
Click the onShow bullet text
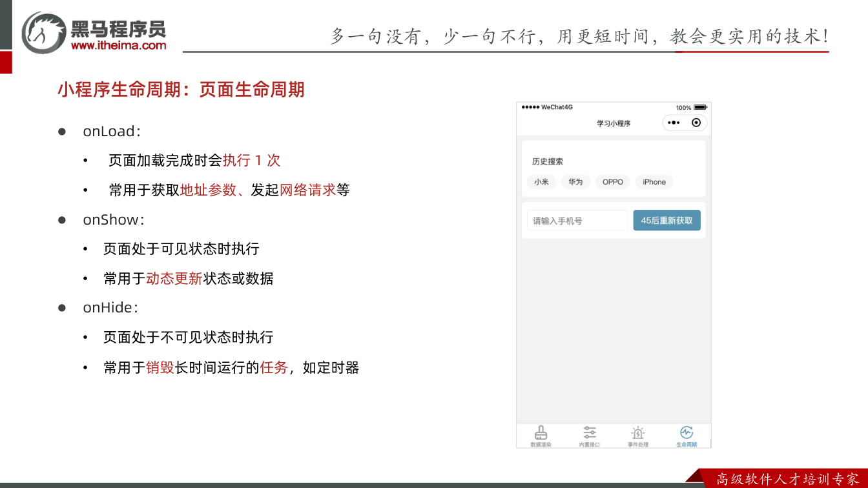point(114,219)
